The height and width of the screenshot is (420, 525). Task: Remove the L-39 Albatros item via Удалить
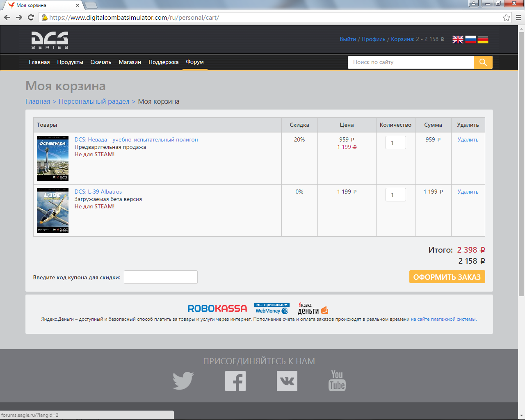pos(468,192)
